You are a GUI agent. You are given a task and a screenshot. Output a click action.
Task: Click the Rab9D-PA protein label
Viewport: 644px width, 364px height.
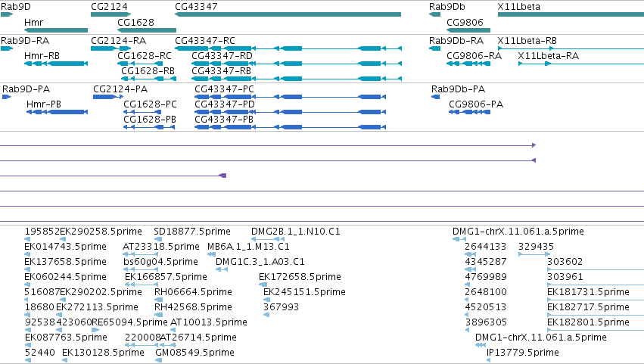point(26,89)
